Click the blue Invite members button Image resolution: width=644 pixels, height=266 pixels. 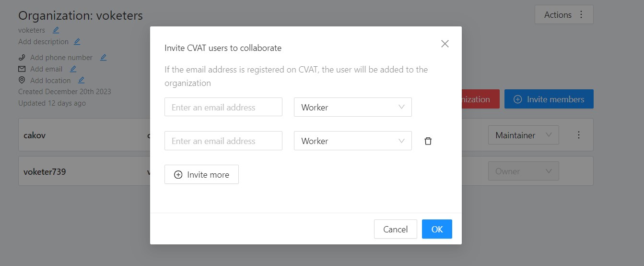[549, 99]
